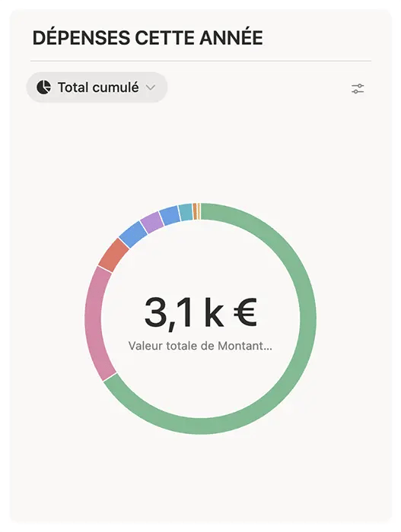Click the euro symbol in the center total
The width and height of the screenshot is (401, 532).
tap(245, 312)
